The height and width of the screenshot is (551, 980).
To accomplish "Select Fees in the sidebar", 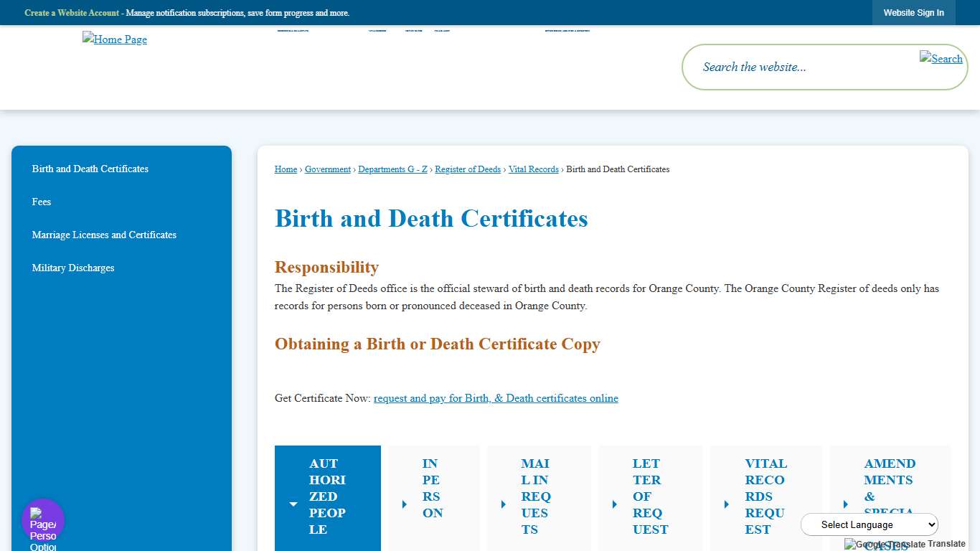I will (41, 202).
